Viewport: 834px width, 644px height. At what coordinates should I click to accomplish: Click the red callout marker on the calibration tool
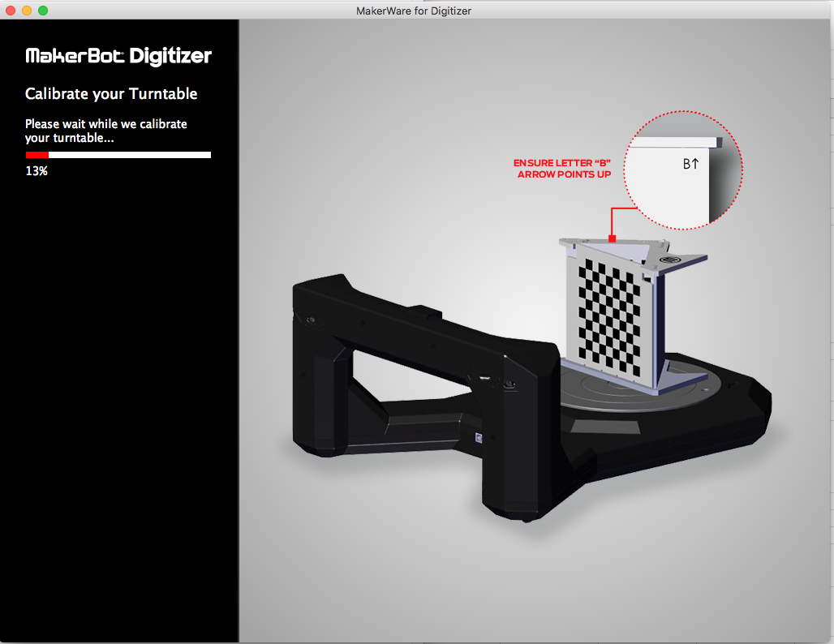pyautogui.click(x=613, y=238)
